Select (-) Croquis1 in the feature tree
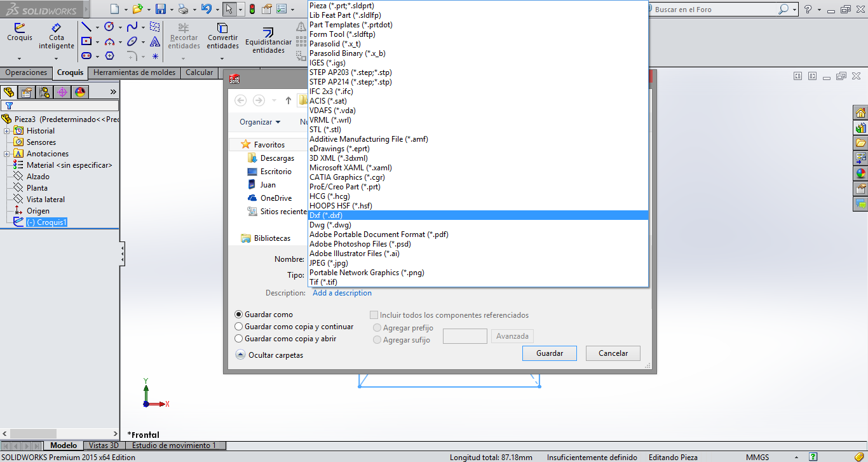 (x=46, y=222)
